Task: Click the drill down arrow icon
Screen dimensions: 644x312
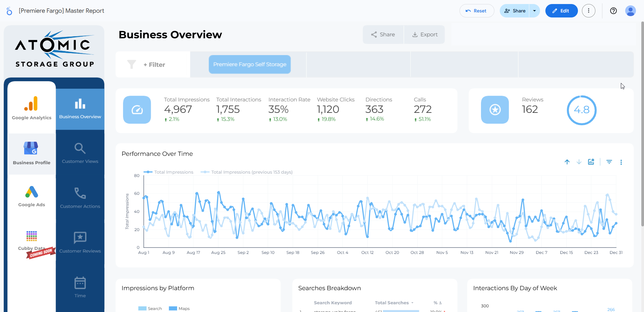Action: [x=579, y=162]
